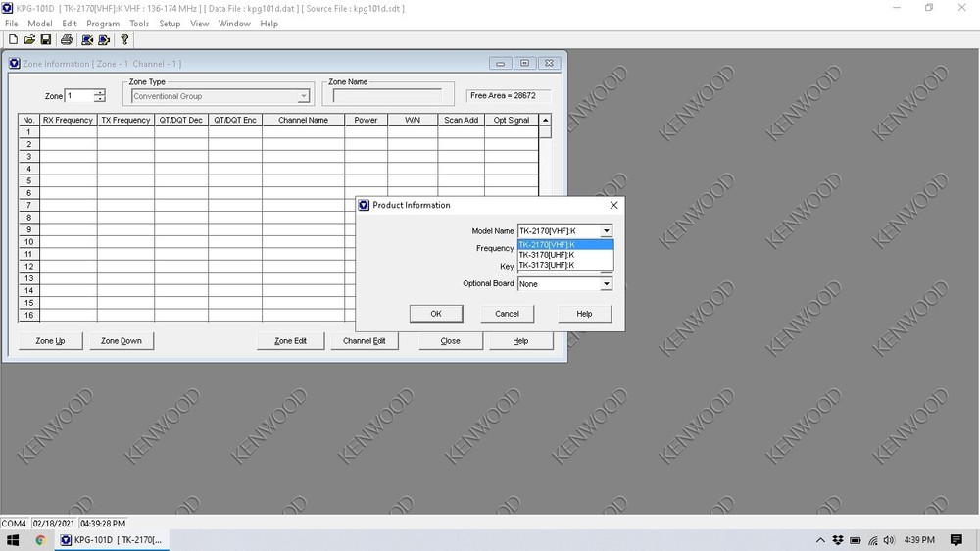Click the Print toolbar icon

67,39
